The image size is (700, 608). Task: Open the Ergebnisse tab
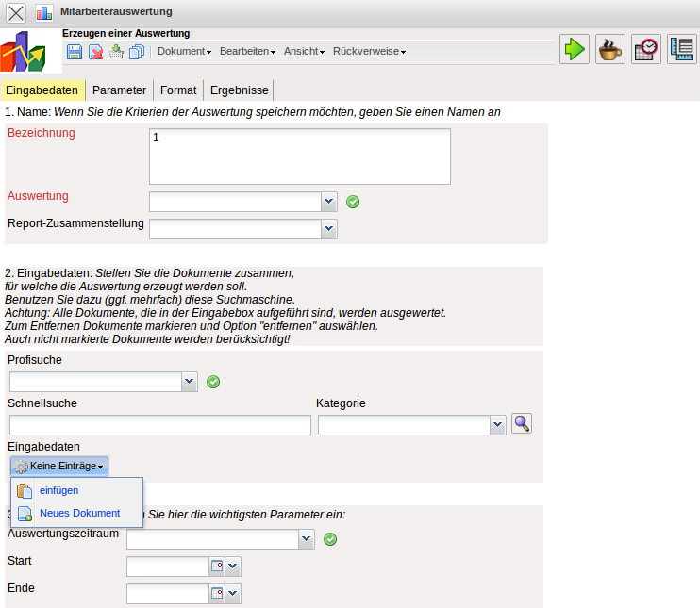239,90
